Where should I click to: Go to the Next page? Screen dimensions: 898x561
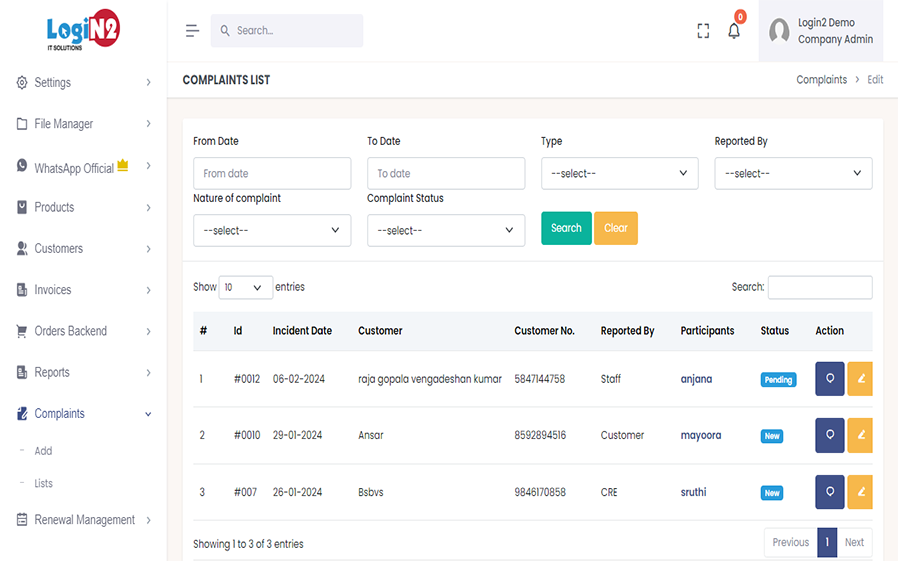(854, 542)
